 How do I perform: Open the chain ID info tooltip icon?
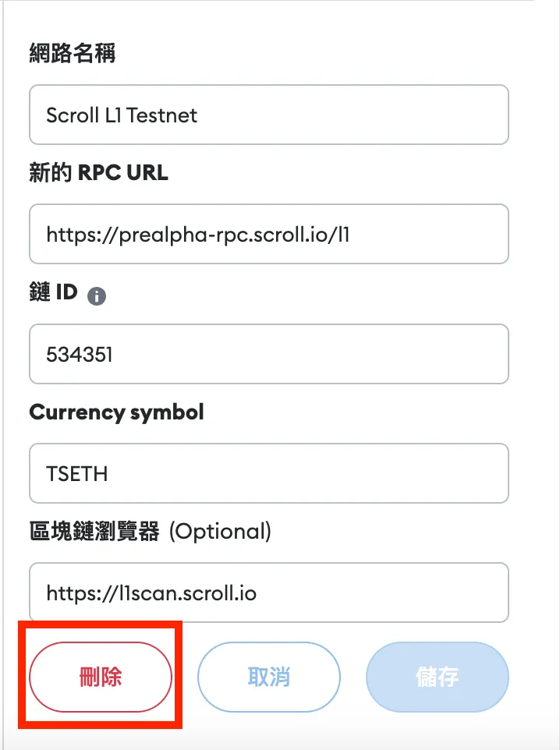(97, 295)
